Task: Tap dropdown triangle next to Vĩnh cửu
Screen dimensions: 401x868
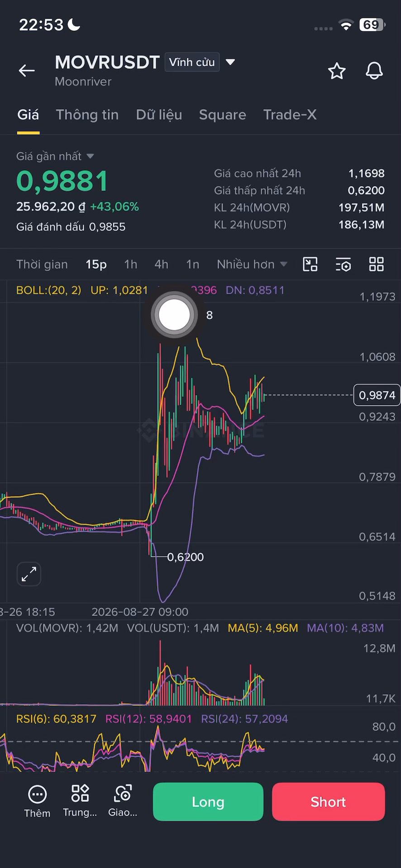Action: point(230,62)
